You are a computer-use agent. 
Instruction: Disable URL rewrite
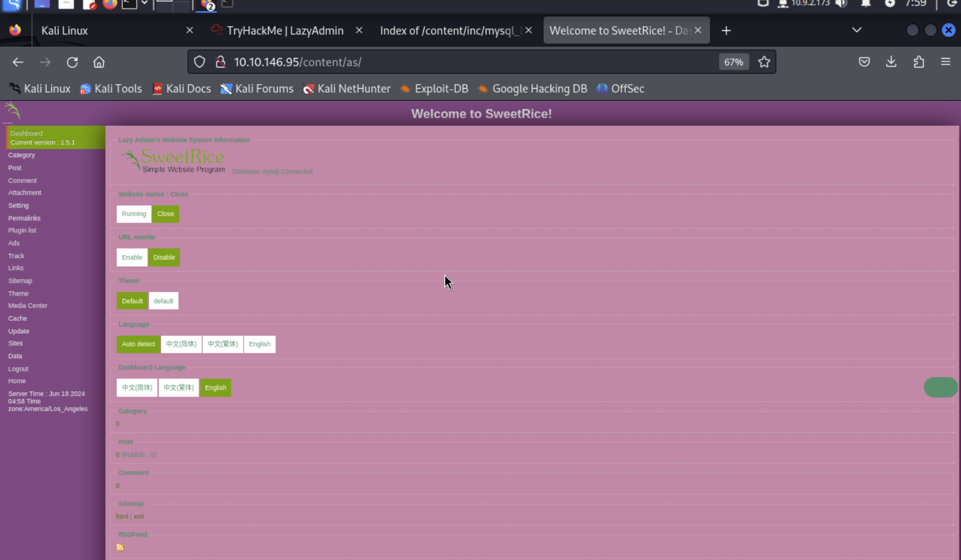(x=164, y=258)
